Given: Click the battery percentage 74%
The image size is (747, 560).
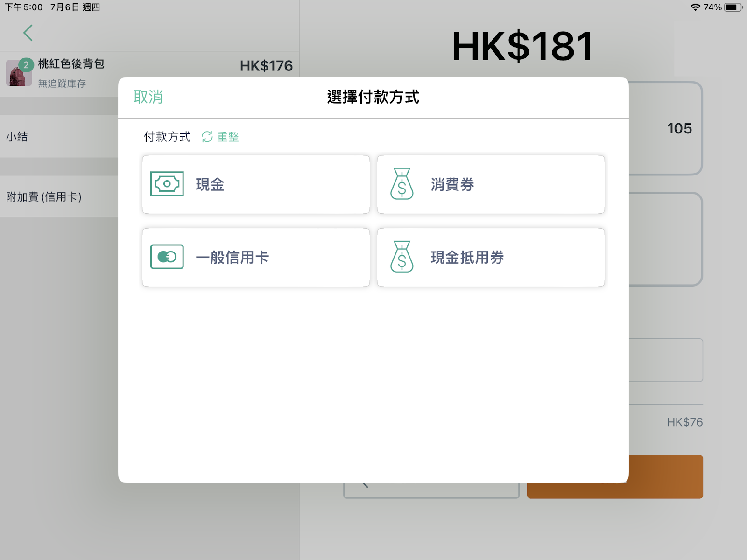Looking at the screenshot, I should [712, 7].
